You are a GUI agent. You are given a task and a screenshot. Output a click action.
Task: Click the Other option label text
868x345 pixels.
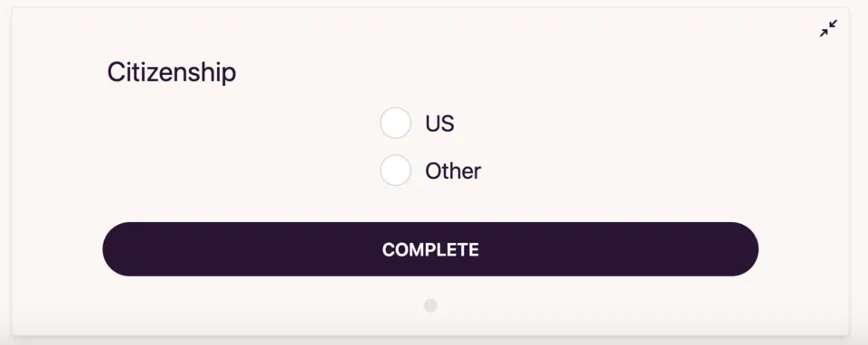pyautogui.click(x=453, y=171)
